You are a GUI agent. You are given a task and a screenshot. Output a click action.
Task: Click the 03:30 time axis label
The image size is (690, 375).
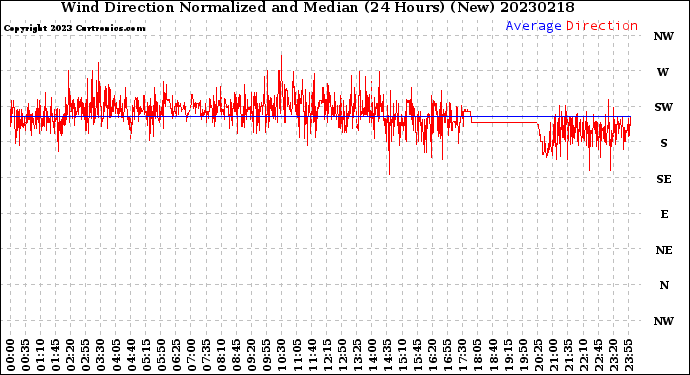click(x=101, y=355)
